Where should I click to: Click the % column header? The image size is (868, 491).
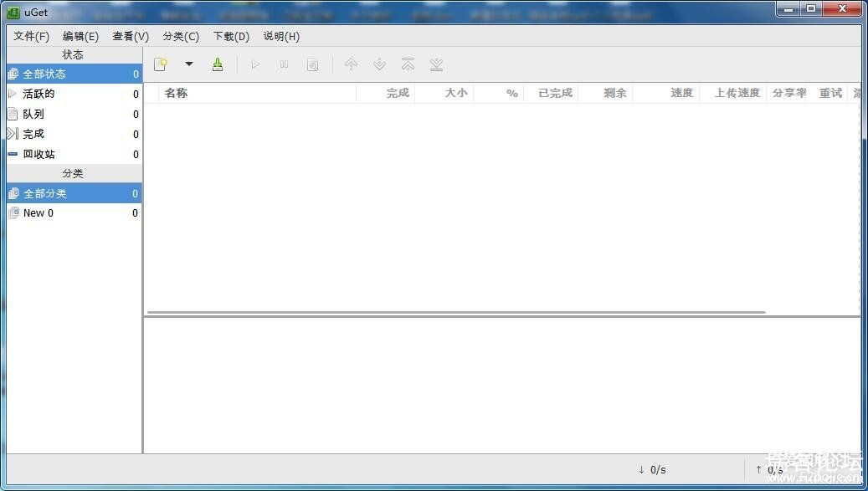click(x=499, y=93)
